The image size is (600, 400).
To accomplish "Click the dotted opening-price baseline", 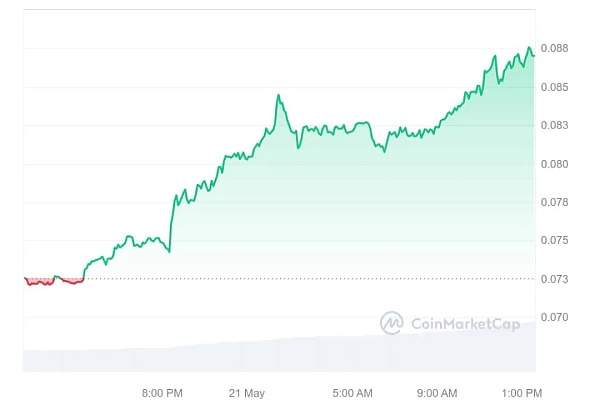I will (x=300, y=278).
